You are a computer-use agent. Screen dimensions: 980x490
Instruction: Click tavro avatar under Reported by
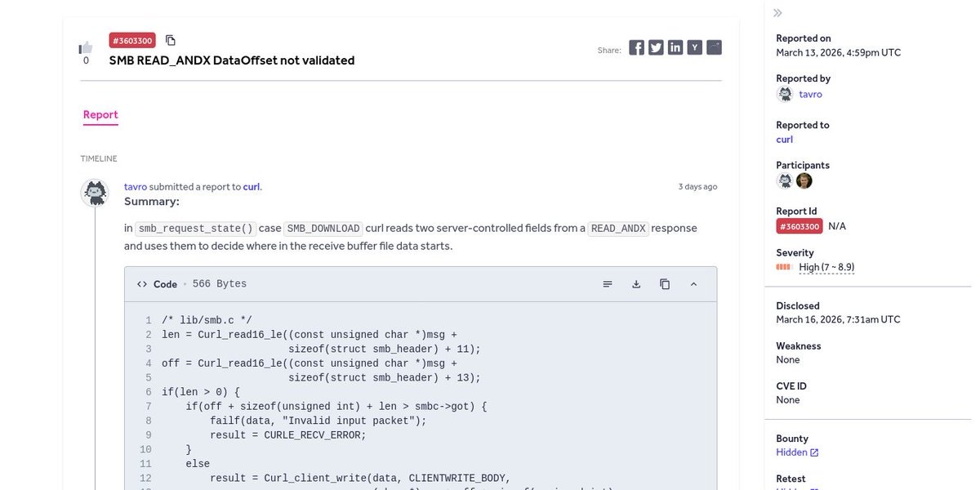785,94
